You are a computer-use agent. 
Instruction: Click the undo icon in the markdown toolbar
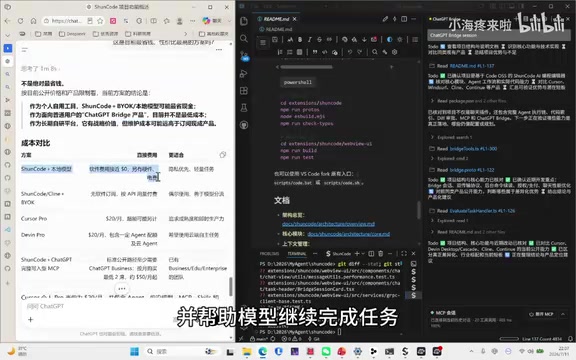click(350, 52)
